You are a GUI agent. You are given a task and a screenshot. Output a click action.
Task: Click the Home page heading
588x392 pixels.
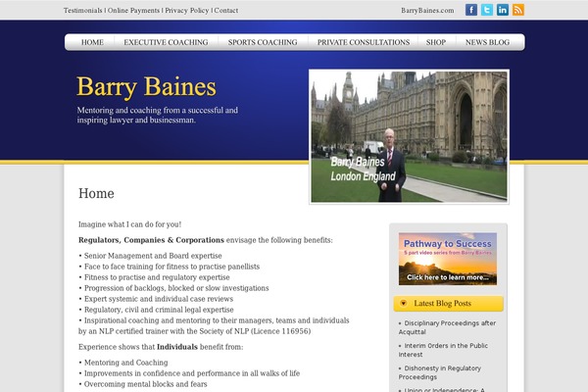coord(96,193)
